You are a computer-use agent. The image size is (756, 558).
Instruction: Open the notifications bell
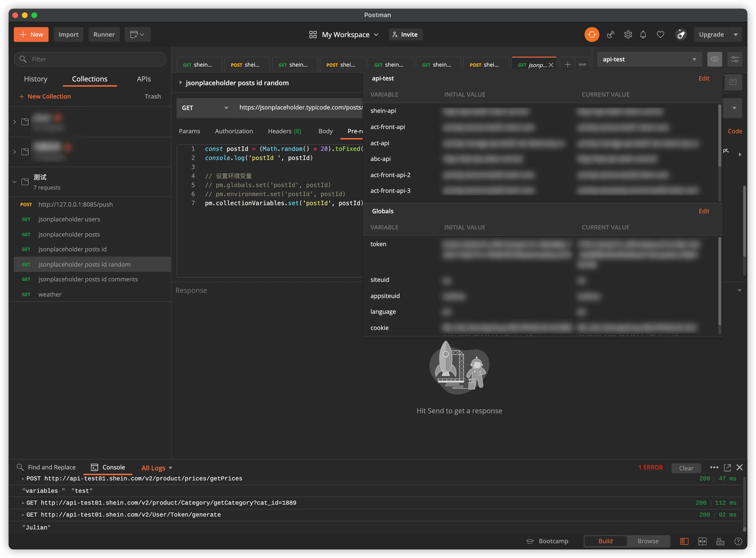[x=643, y=35]
